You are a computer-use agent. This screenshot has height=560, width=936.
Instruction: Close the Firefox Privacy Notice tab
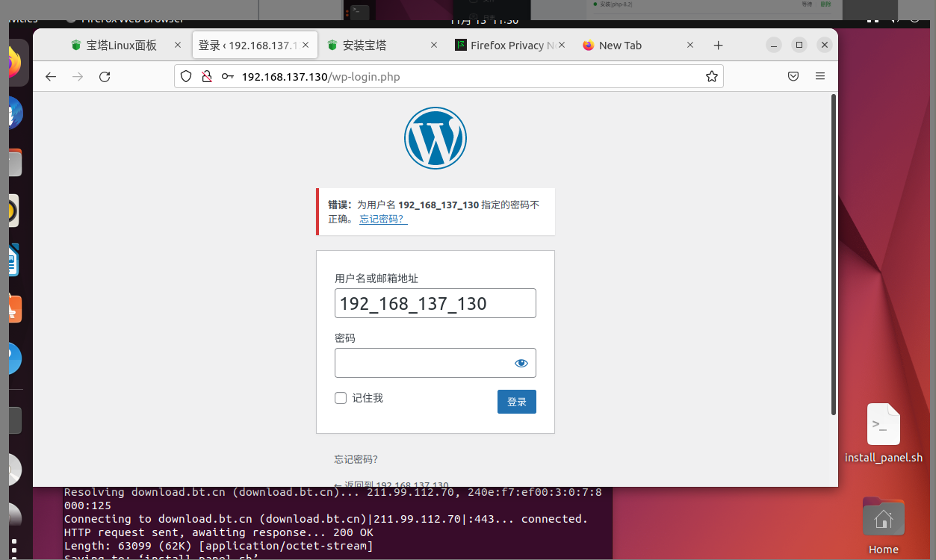pos(562,46)
